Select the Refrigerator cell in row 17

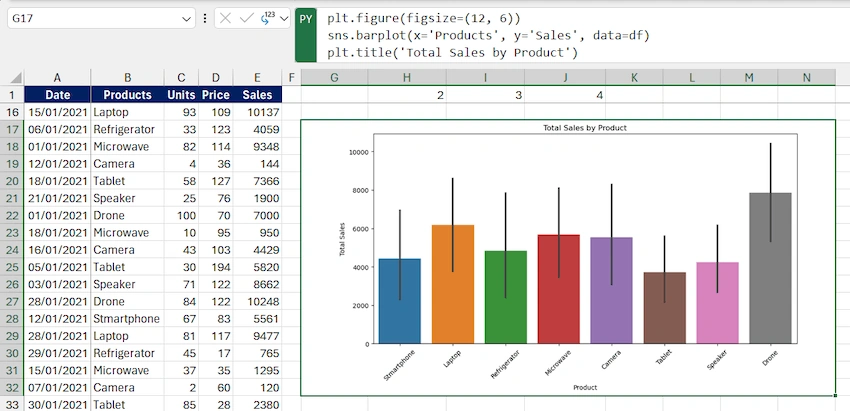(127, 130)
